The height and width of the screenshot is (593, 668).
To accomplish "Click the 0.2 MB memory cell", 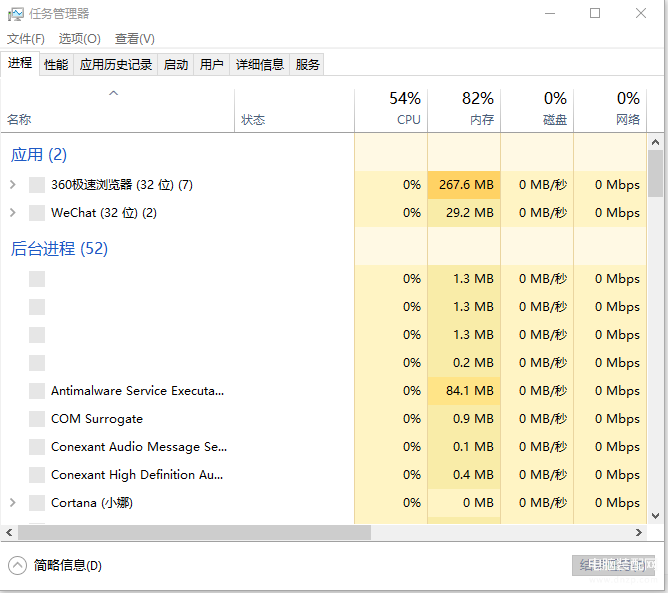I will (464, 363).
